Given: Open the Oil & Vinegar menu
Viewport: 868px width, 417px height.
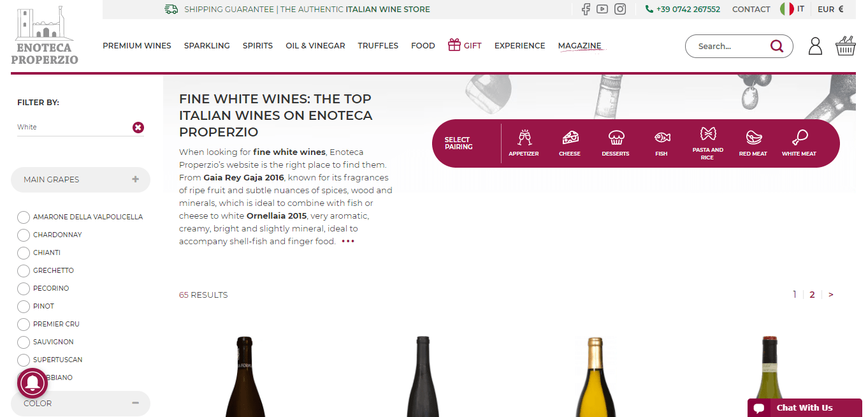Looking at the screenshot, I should 315,46.
